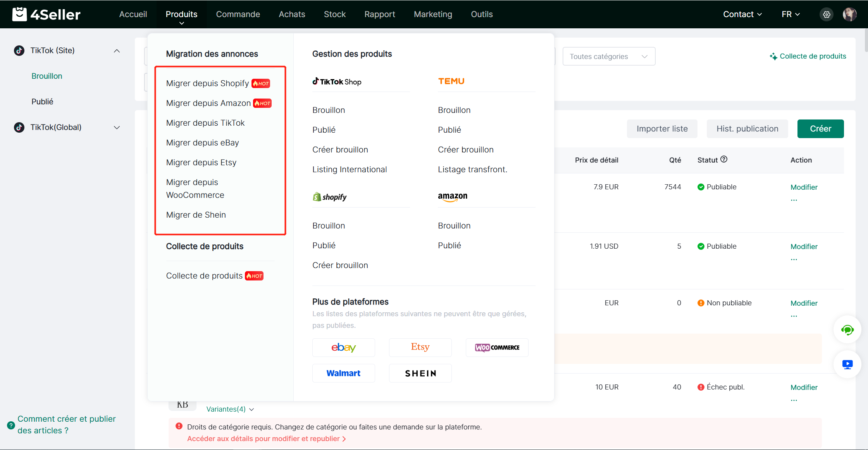Open the Stock menu
The image size is (868, 450).
pyautogui.click(x=335, y=14)
